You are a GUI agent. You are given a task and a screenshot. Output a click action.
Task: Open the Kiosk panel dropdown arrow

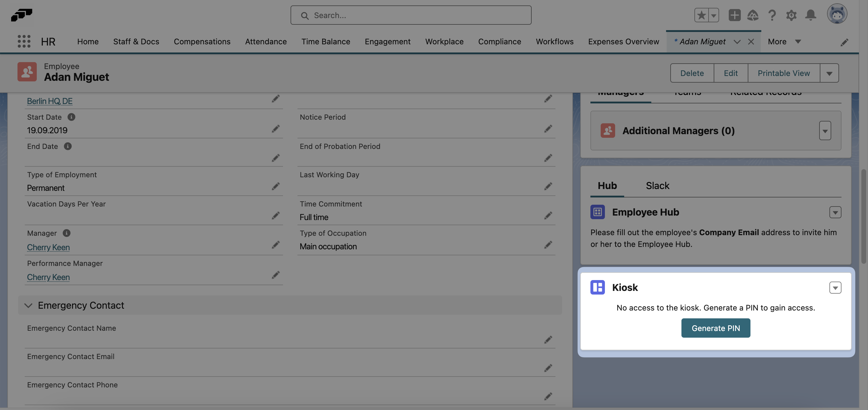[835, 288]
